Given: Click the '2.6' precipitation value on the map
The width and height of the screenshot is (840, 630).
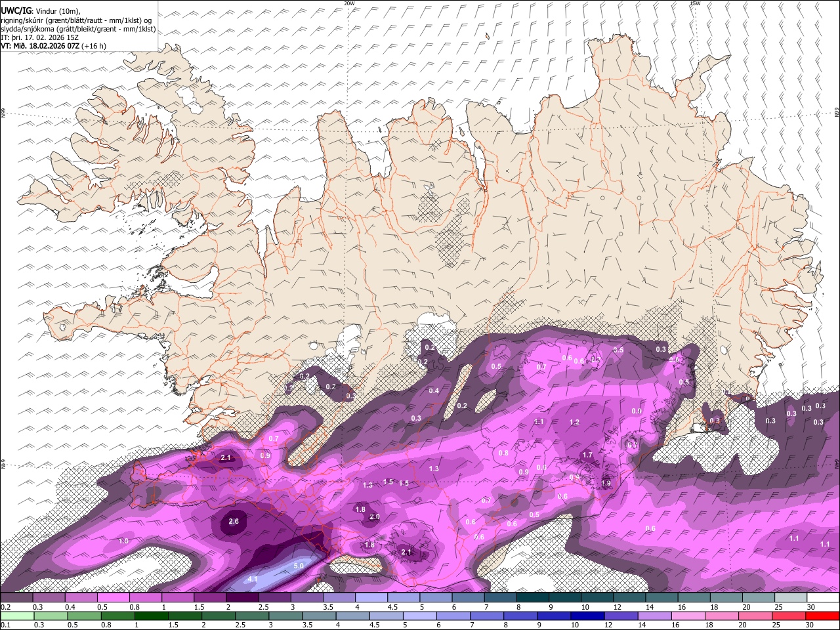Looking at the screenshot, I should [234, 522].
